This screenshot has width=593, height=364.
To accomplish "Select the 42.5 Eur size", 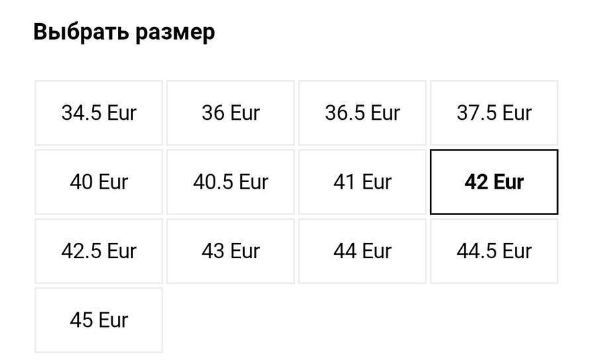I will click(99, 251).
